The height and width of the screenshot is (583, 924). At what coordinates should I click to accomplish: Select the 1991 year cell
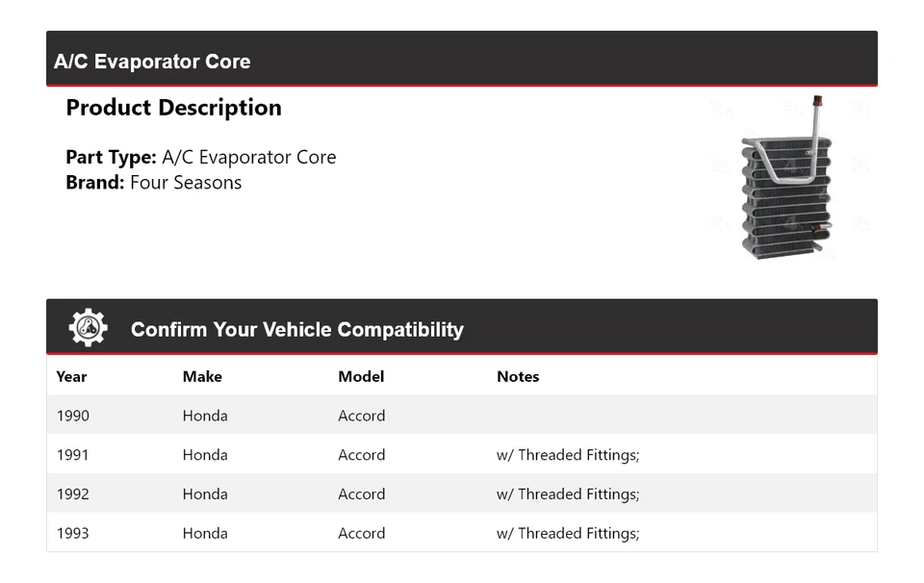tap(72, 455)
